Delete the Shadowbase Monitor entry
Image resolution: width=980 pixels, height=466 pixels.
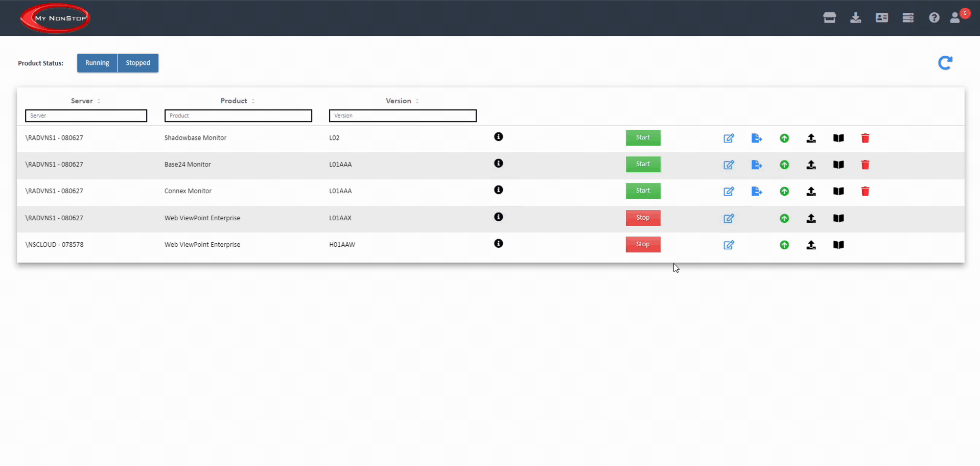pyautogui.click(x=865, y=138)
